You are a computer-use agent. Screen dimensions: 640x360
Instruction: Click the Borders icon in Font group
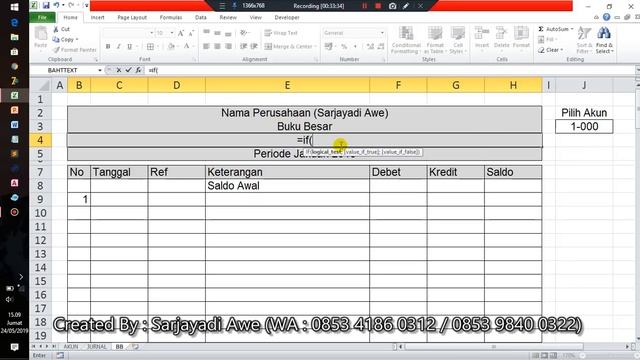[150, 47]
